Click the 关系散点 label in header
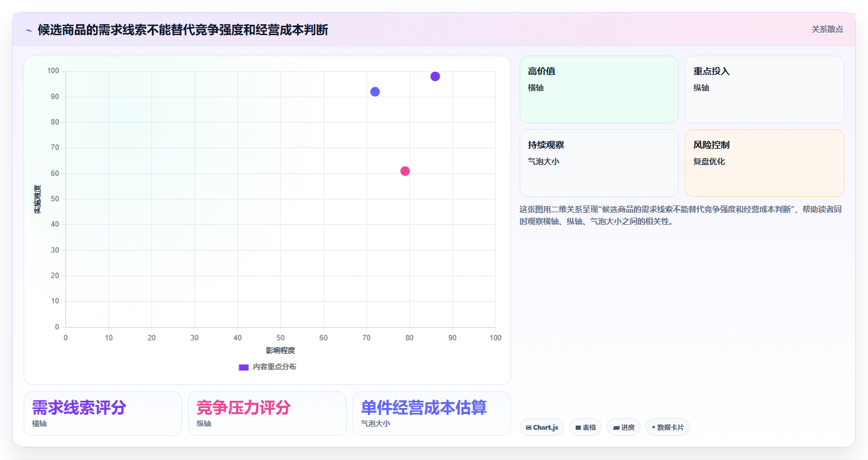This screenshot has height=460, width=868. [x=827, y=29]
